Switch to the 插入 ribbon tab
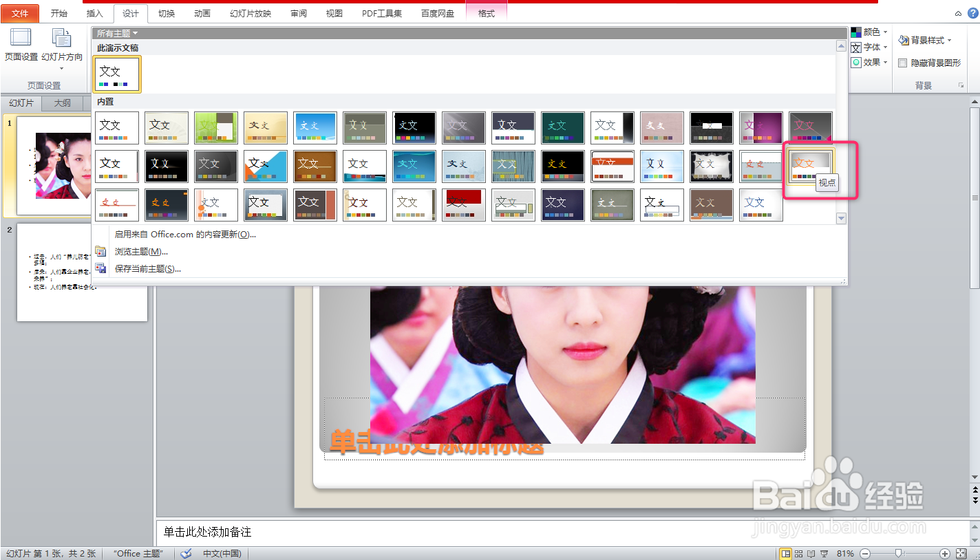The image size is (980, 560). [94, 13]
